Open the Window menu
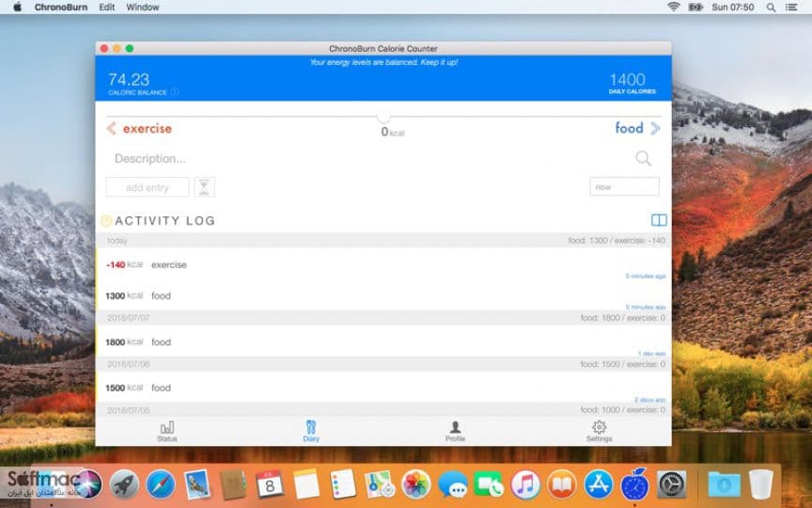The width and height of the screenshot is (812, 508). point(143,8)
